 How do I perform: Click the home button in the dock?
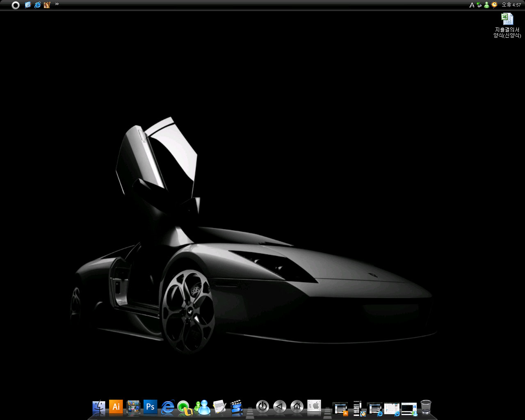click(x=297, y=406)
